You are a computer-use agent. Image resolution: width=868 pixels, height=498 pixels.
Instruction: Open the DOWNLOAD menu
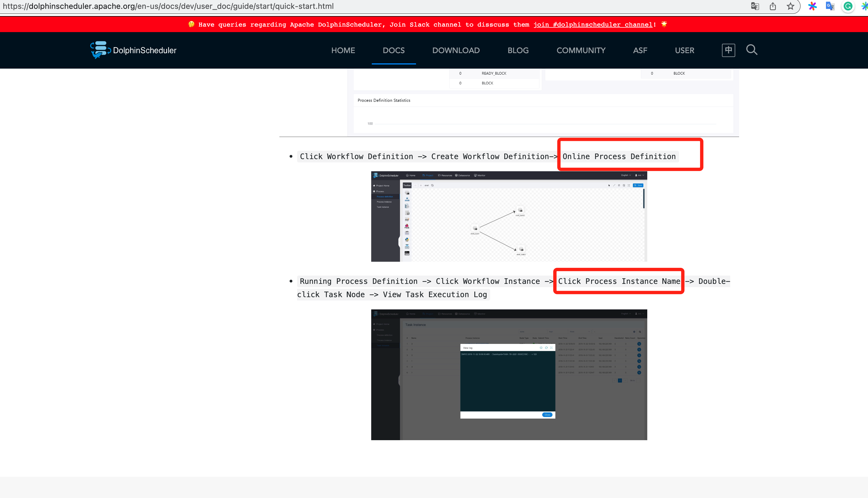(456, 50)
